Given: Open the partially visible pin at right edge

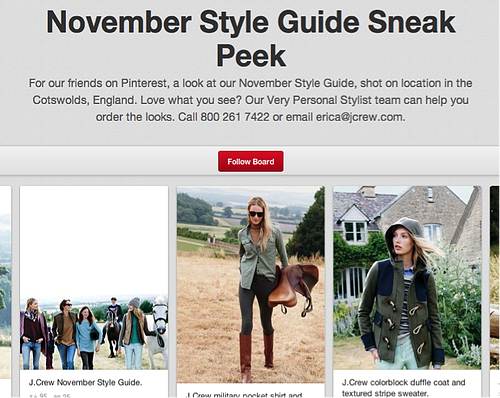Looking at the screenshot, I should pos(495,292).
